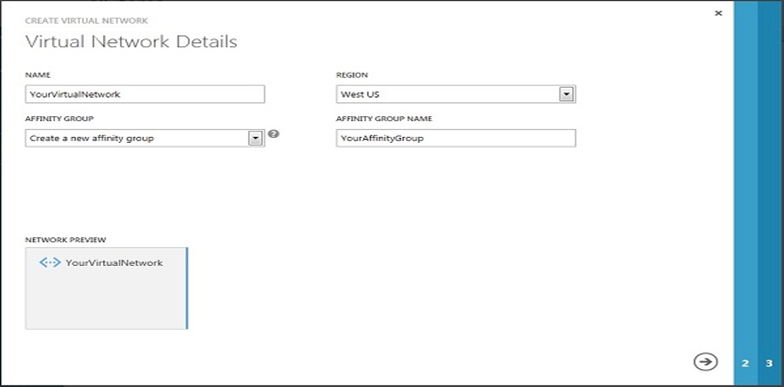This screenshot has height=387, width=784.
Task: Close the Create Virtual Network dialog
Action: [x=718, y=14]
